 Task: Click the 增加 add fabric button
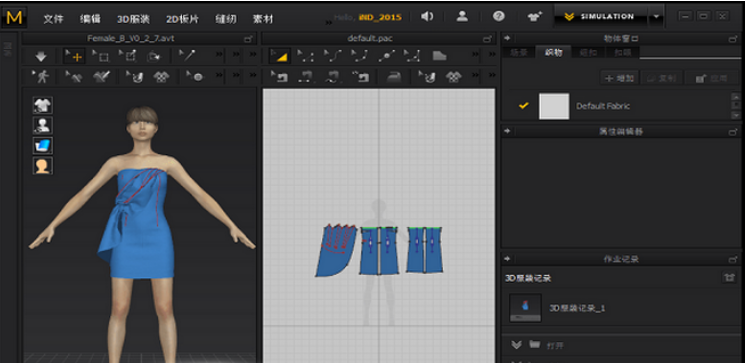[620, 78]
